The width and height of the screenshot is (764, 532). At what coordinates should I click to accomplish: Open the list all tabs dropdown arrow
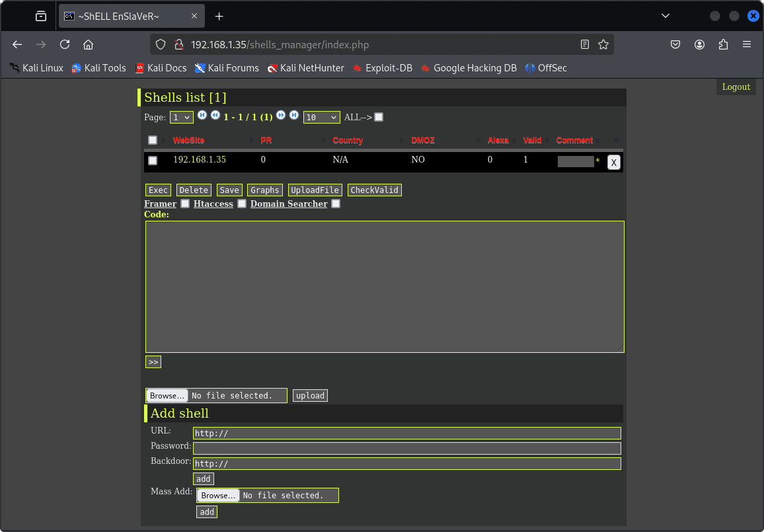tap(666, 16)
